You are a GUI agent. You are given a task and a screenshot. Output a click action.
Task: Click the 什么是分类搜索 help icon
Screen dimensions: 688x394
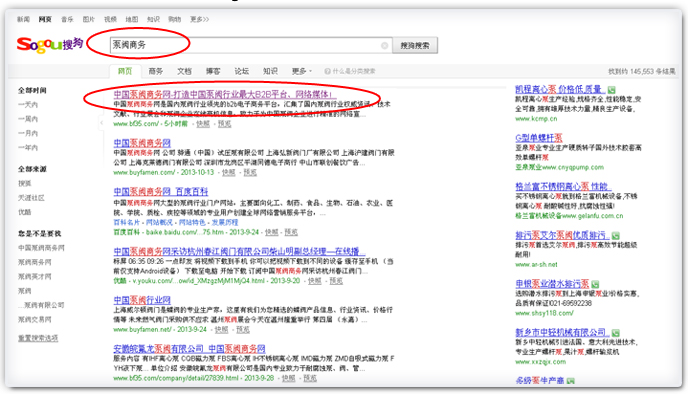[327, 71]
